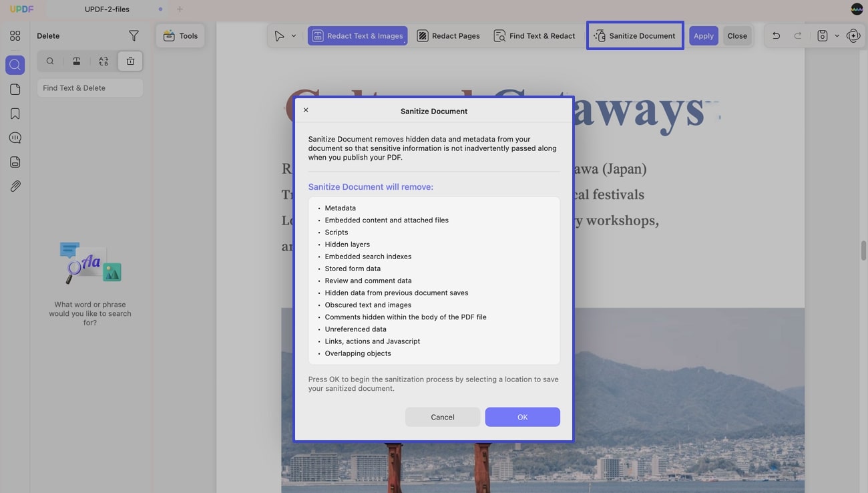Expand the pointer tool dropdown arrow
Viewport: 868px width, 493px height.
coord(294,36)
